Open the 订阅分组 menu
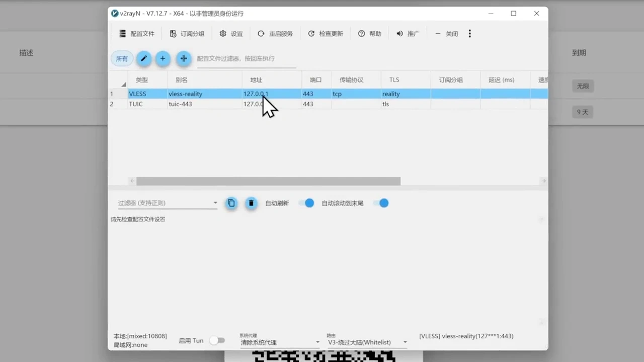 [187, 34]
